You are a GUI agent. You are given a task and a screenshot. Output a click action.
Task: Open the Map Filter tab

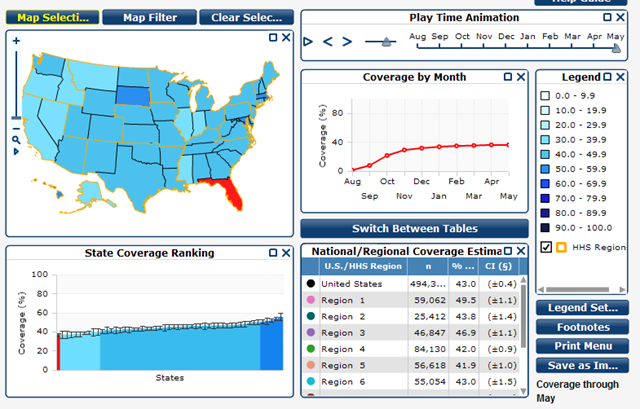click(150, 18)
